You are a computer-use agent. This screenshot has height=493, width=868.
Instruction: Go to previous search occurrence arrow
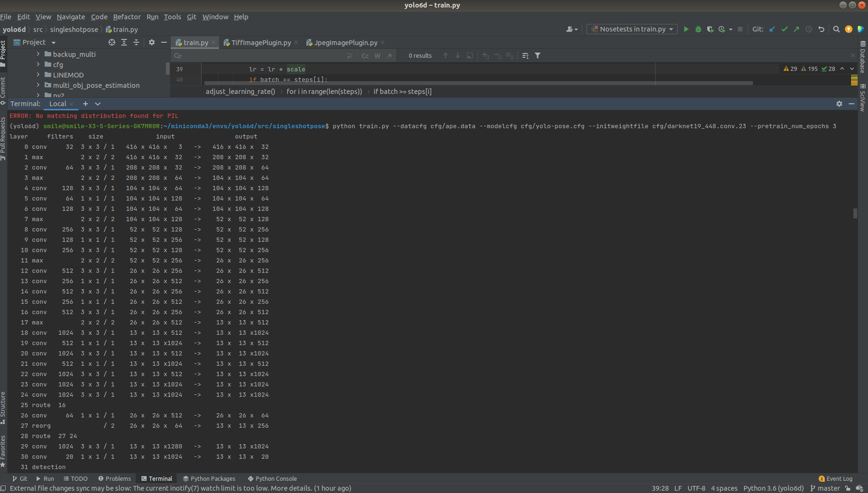click(446, 55)
